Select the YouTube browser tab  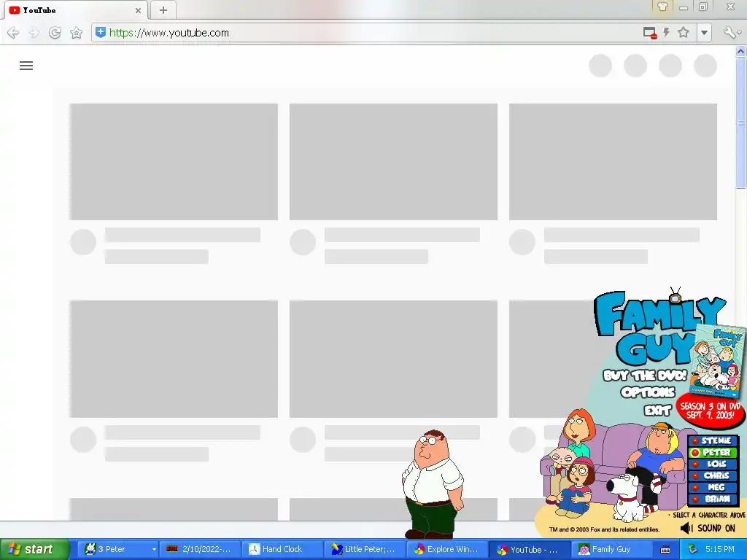(x=75, y=10)
